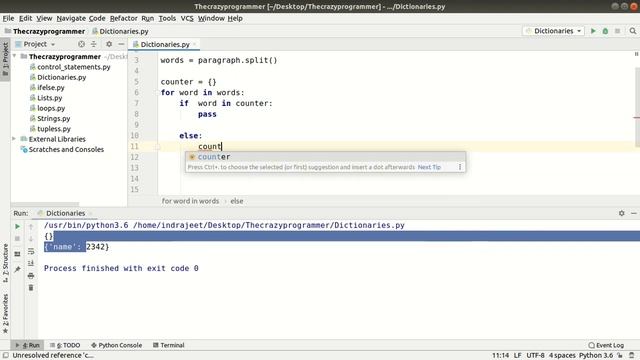This screenshot has height=360, width=640.
Task: Toggle soft-wrap in Run output
Action: click(x=31, y=251)
